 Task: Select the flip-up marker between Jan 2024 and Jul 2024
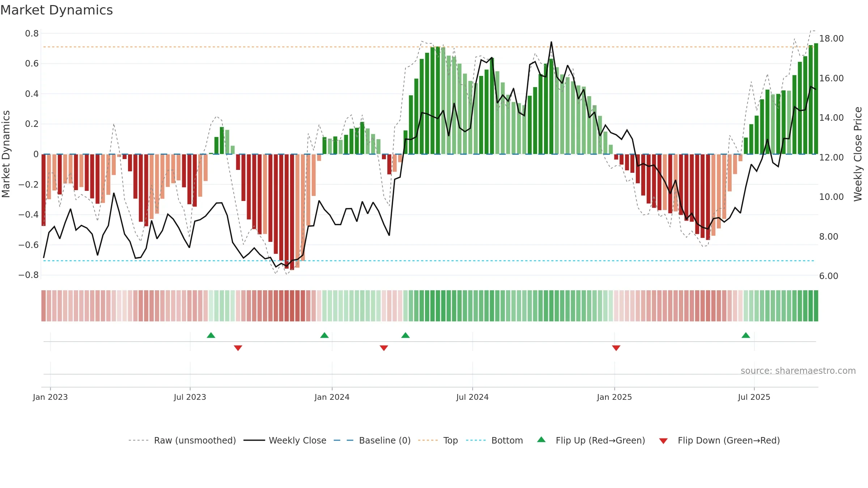(405, 335)
